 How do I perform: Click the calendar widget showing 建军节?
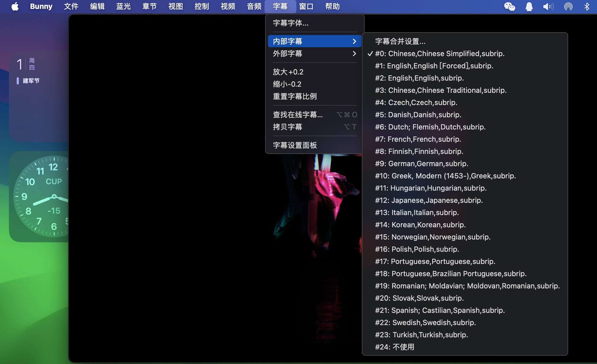point(39,96)
